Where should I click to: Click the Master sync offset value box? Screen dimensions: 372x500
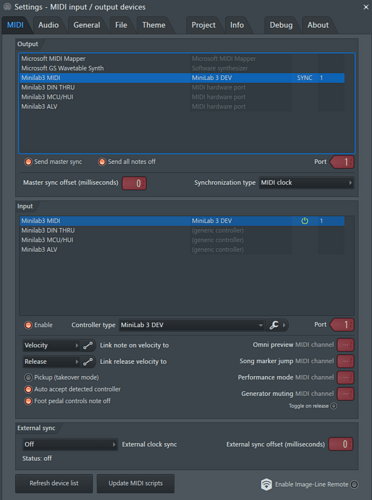point(134,183)
